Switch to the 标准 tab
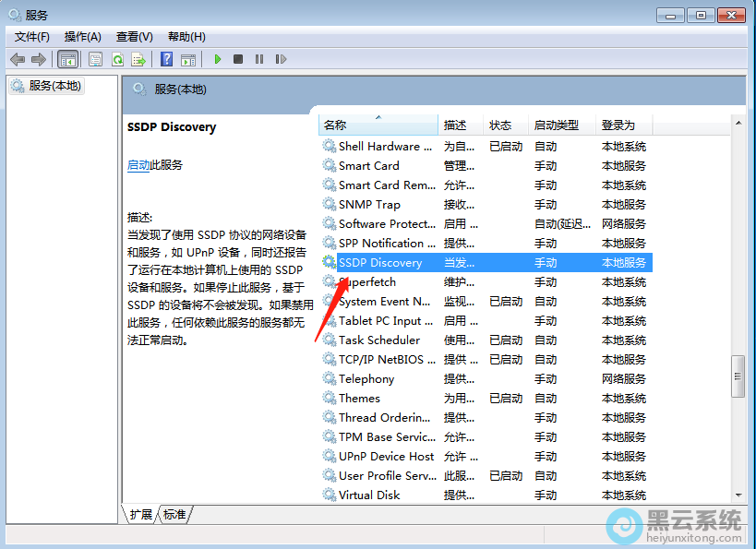Viewport: 756px width, 549px height. (x=174, y=515)
